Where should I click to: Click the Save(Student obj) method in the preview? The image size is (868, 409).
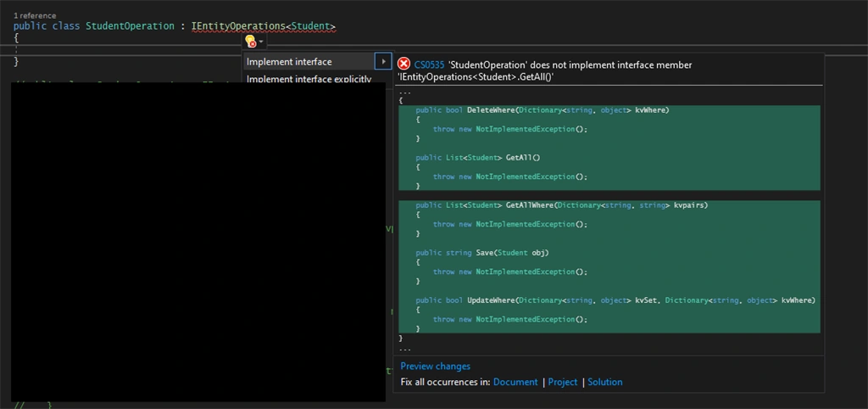512,253
